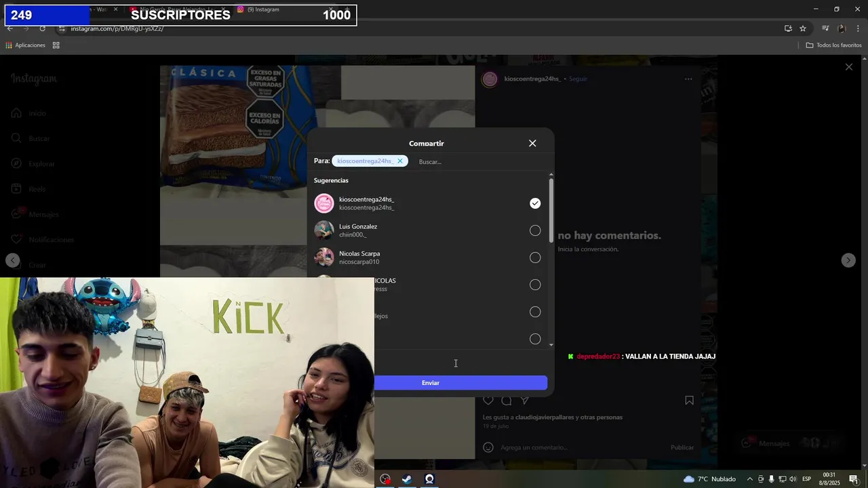Expand the Todos los favoritos folder
The height and width of the screenshot is (488, 868).
pyautogui.click(x=834, y=45)
